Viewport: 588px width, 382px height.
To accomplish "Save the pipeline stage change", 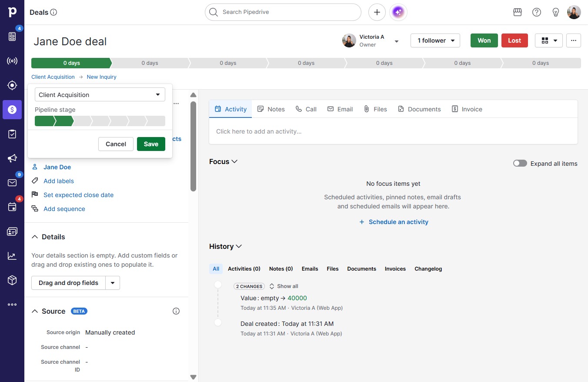I will pyautogui.click(x=151, y=144).
